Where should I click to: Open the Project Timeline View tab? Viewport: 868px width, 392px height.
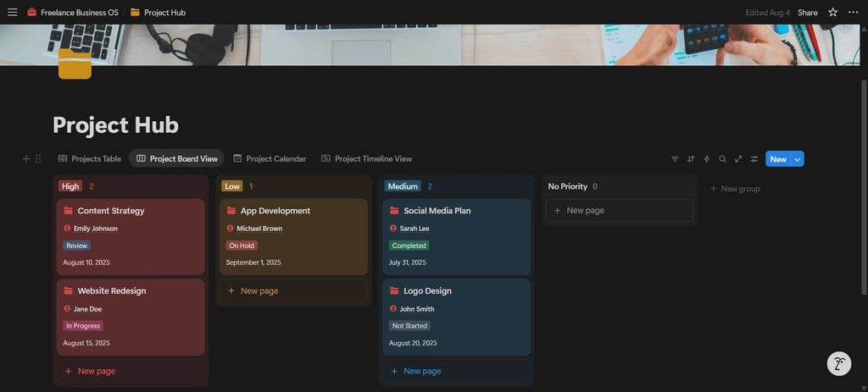click(366, 158)
